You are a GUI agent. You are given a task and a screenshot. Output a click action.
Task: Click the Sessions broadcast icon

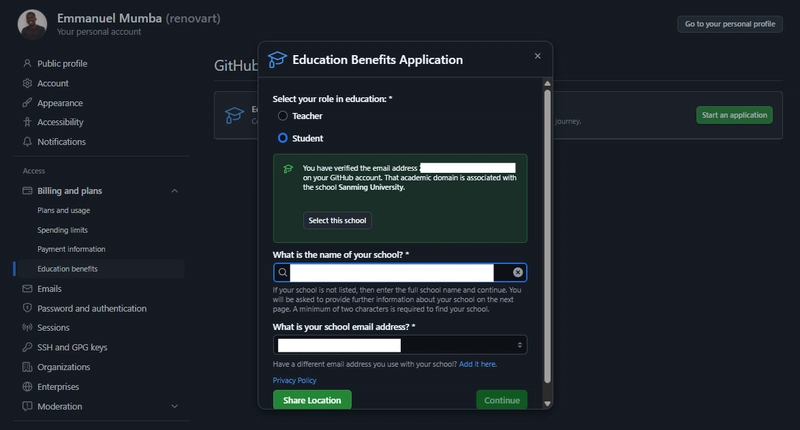pyautogui.click(x=27, y=327)
